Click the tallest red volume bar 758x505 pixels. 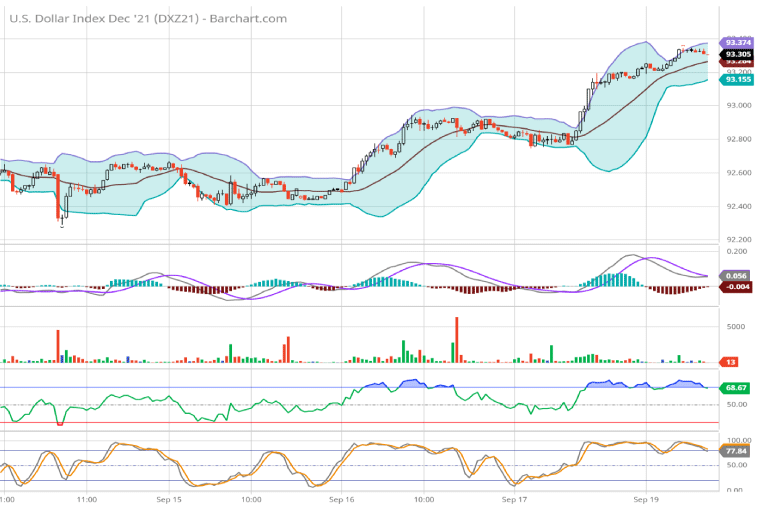(x=456, y=340)
